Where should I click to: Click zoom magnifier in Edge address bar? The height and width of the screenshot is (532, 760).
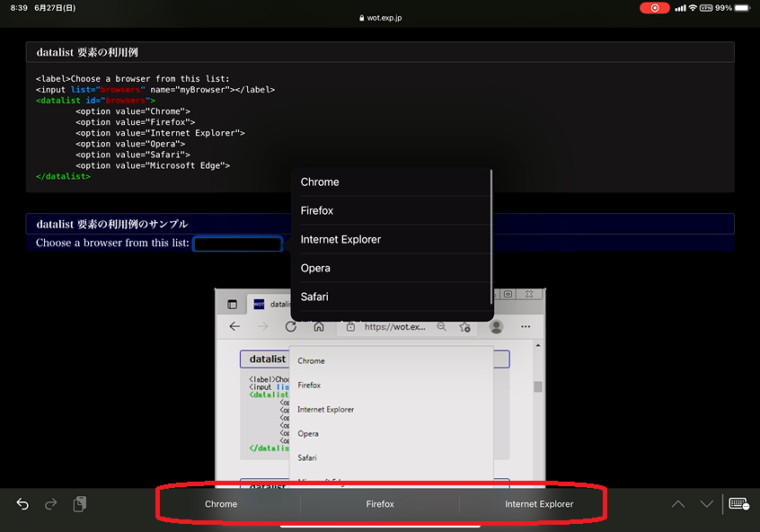click(x=442, y=327)
